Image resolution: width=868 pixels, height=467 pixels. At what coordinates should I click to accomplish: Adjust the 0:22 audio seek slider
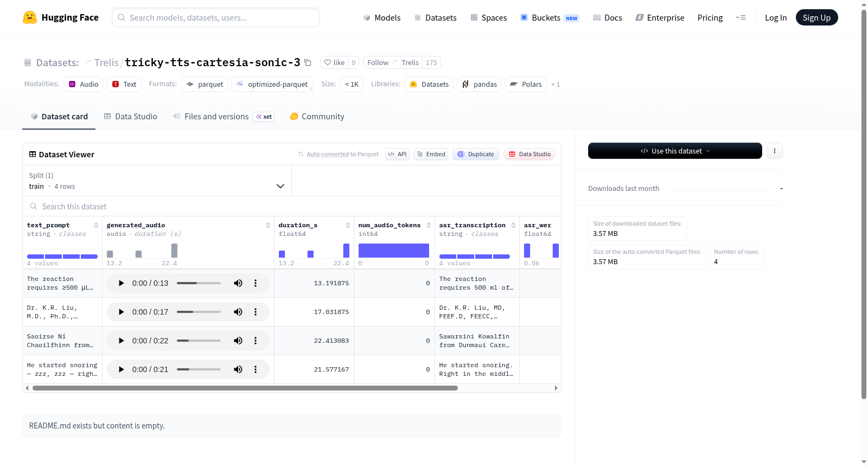click(199, 341)
